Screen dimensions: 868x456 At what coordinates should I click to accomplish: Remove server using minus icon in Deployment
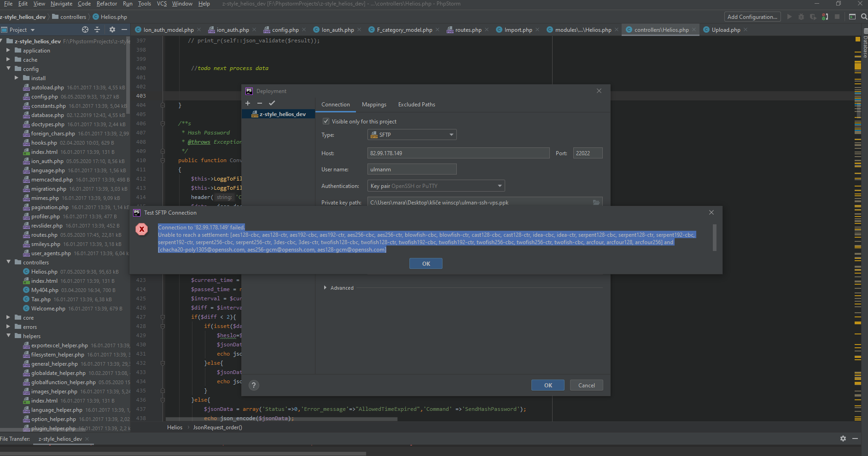(x=260, y=103)
